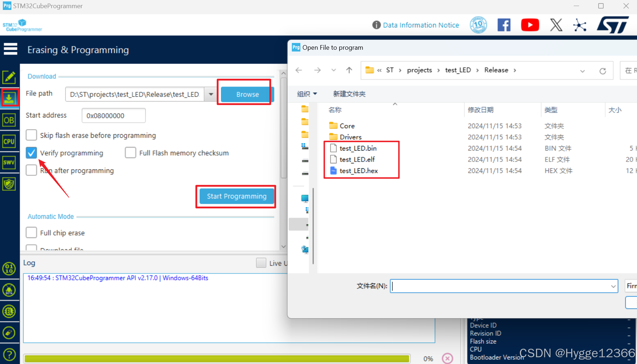
Task: Select Erasing & Programming download icon
Action: coord(9,98)
